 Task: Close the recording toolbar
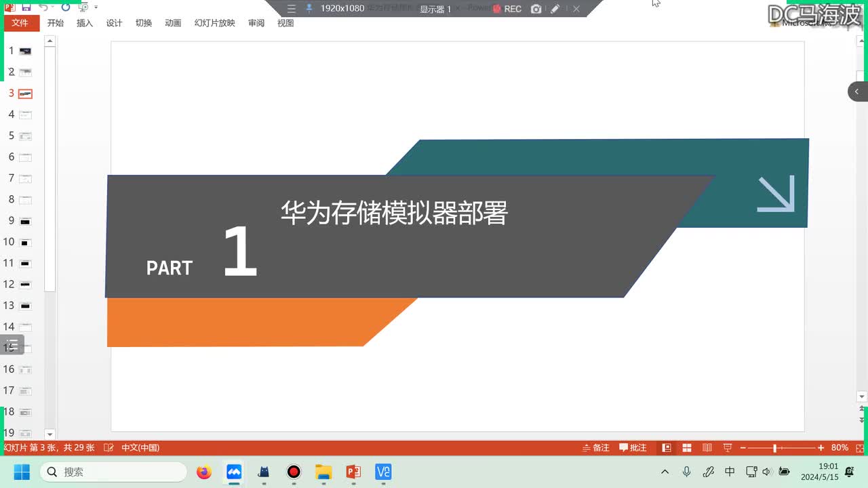pos(576,9)
